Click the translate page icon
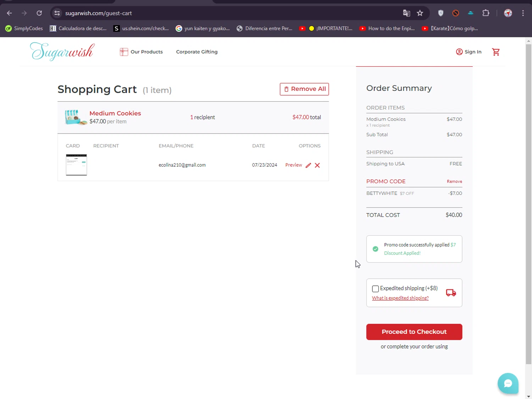 (406, 13)
